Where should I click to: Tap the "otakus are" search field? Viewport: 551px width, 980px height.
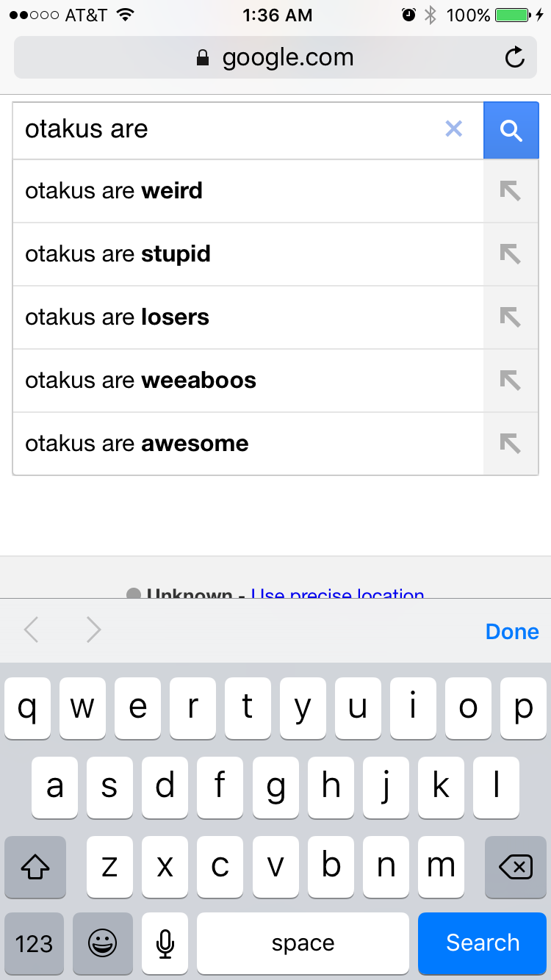tap(228, 129)
